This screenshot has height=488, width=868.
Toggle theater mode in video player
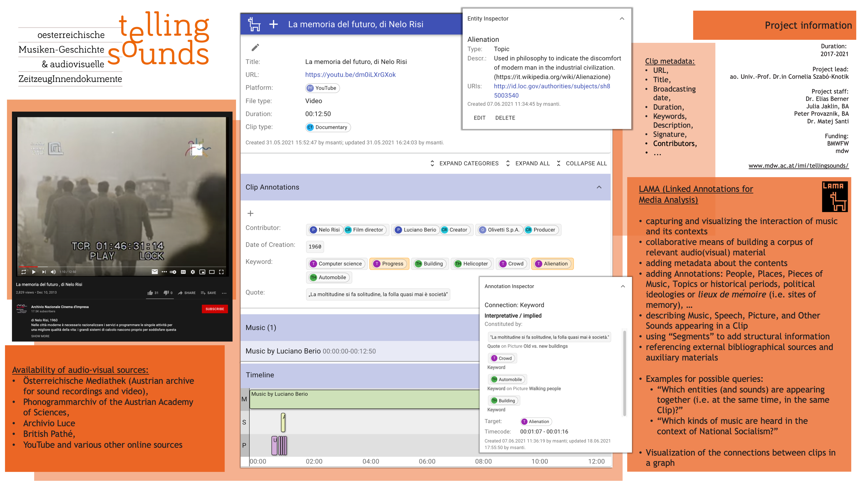(212, 272)
